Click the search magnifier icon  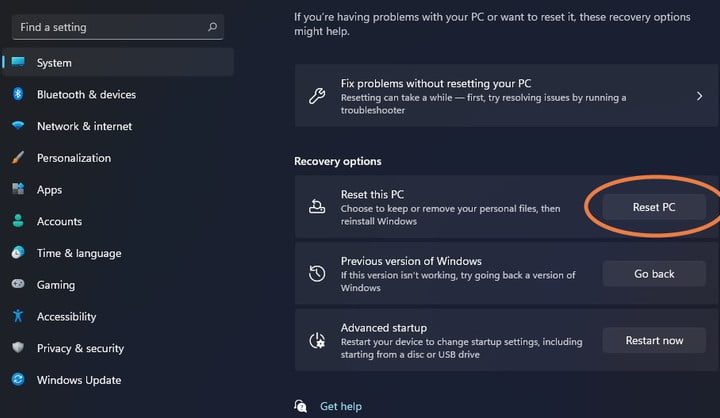coord(212,27)
